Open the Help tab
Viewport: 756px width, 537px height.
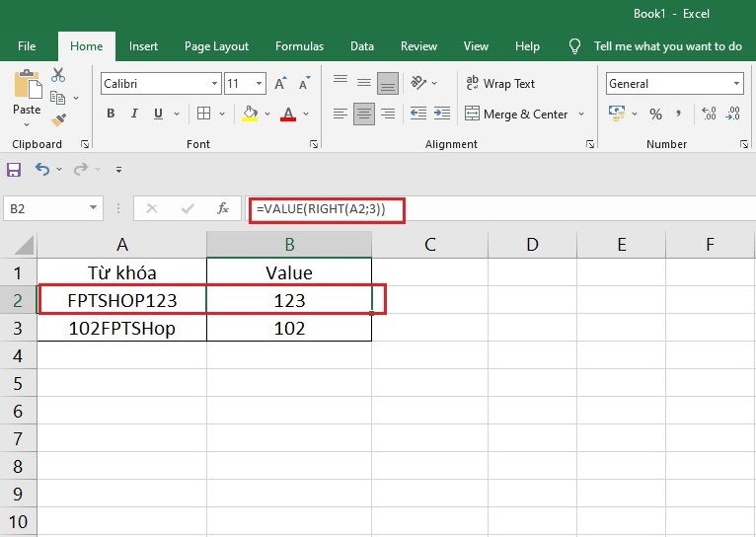[x=527, y=46]
